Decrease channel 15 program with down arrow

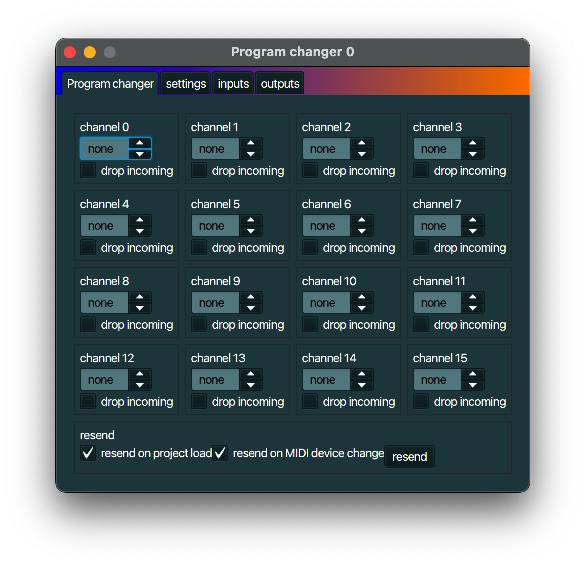click(x=473, y=385)
